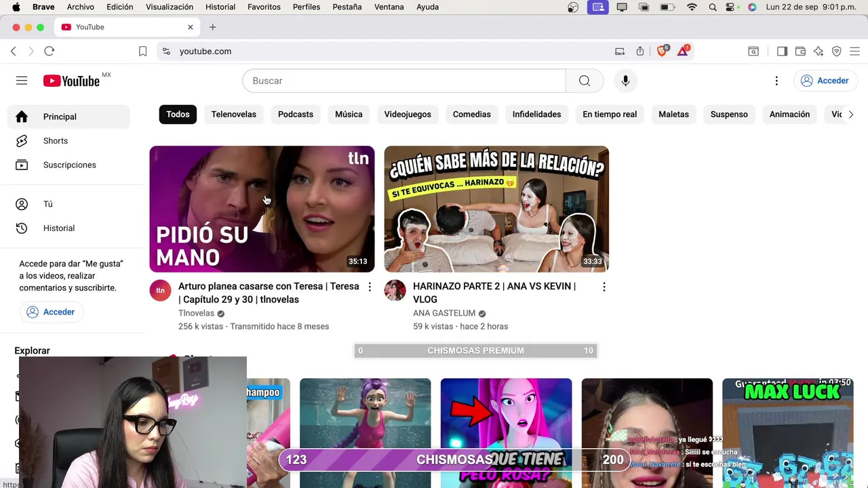Open the YouTube hamburger guide menu
This screenshot has width=868, height=488.
pos(22,81)
